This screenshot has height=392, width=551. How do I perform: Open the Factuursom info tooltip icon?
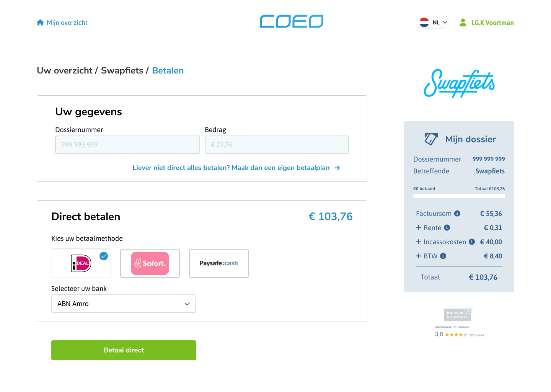458,214
